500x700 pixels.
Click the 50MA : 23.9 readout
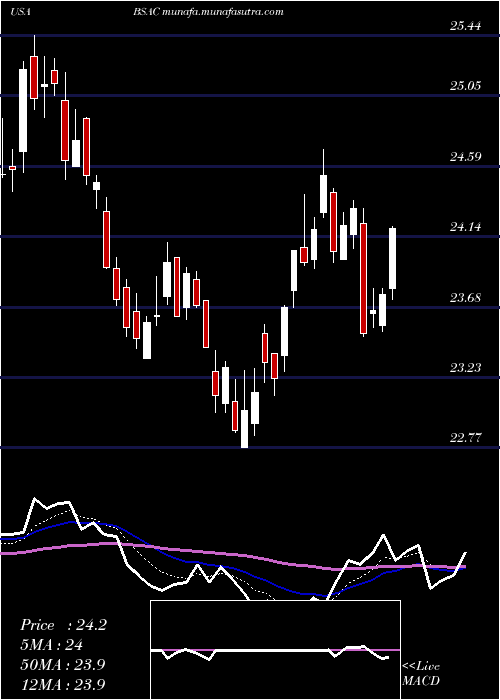(63, 664)
